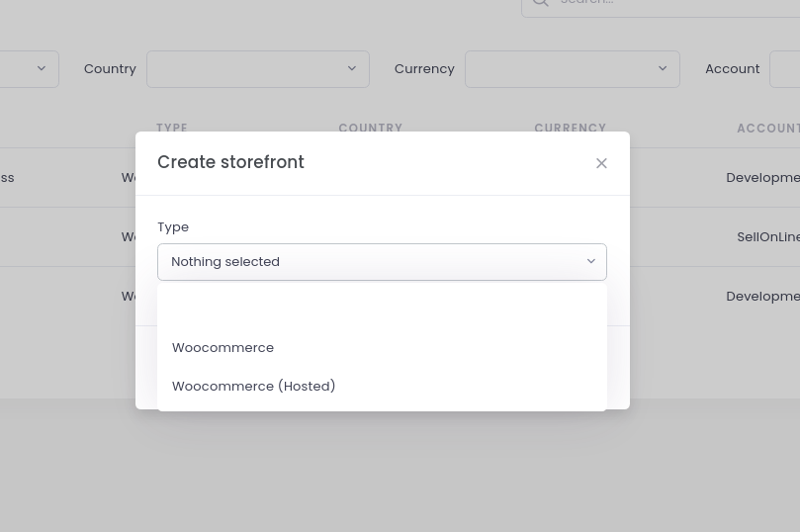800x532 pixels.
Task: Click the SellOnLine account cell
Action: (x=768, y=237)
